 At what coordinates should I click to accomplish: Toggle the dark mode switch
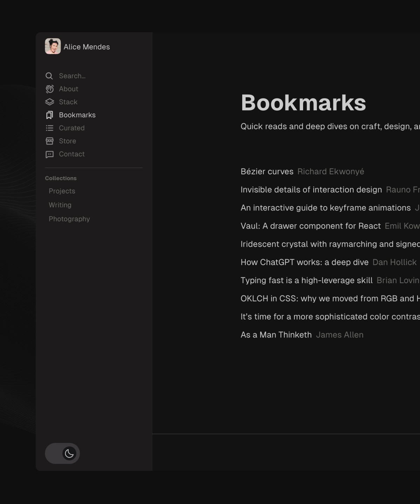coord(62,453)
